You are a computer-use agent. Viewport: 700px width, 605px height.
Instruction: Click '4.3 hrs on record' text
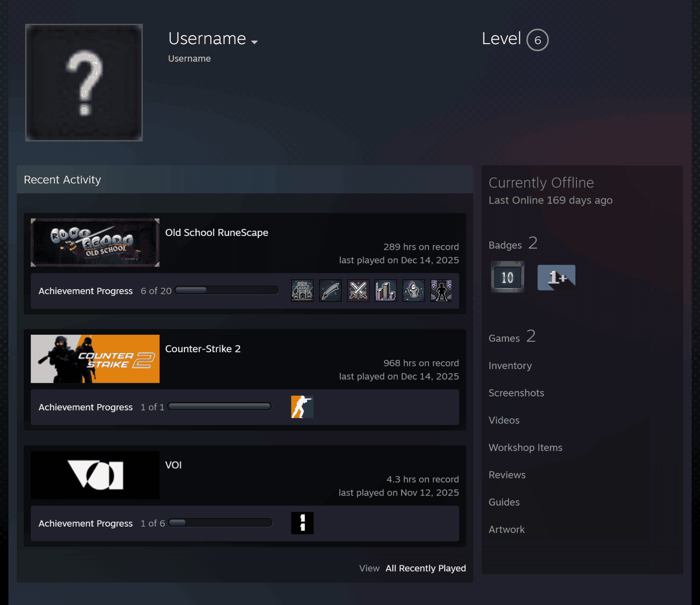(423, 479)
